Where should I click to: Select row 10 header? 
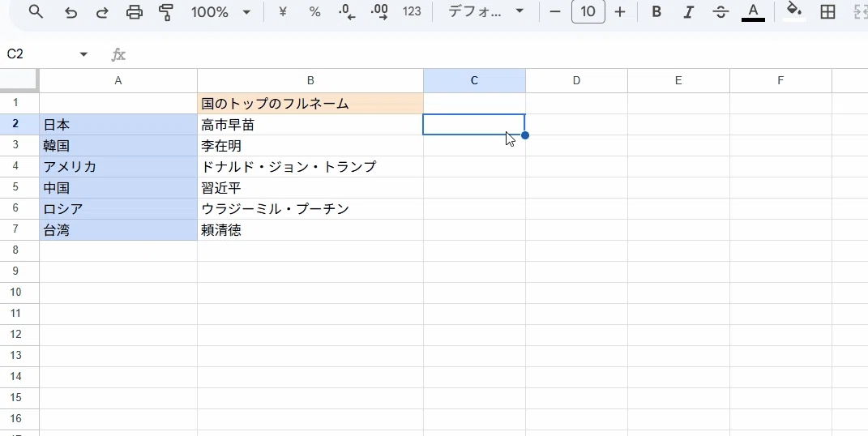[x=19, y=292]
